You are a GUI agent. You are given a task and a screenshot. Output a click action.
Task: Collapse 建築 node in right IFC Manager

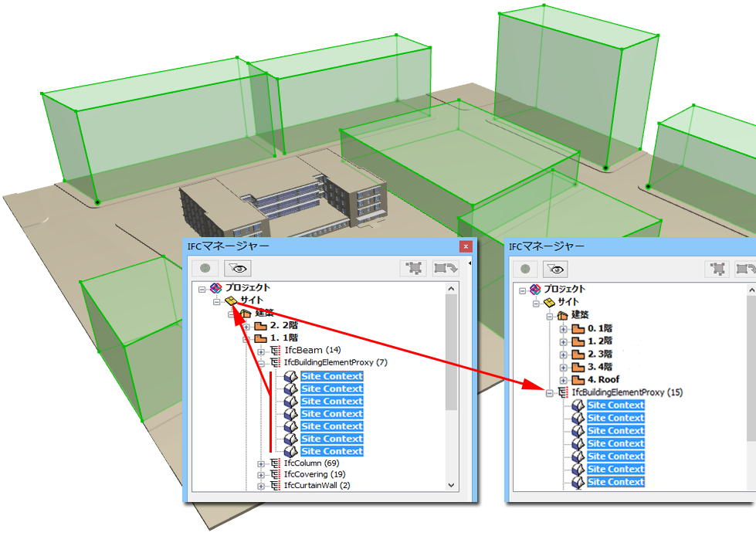[x=549, y=317]
